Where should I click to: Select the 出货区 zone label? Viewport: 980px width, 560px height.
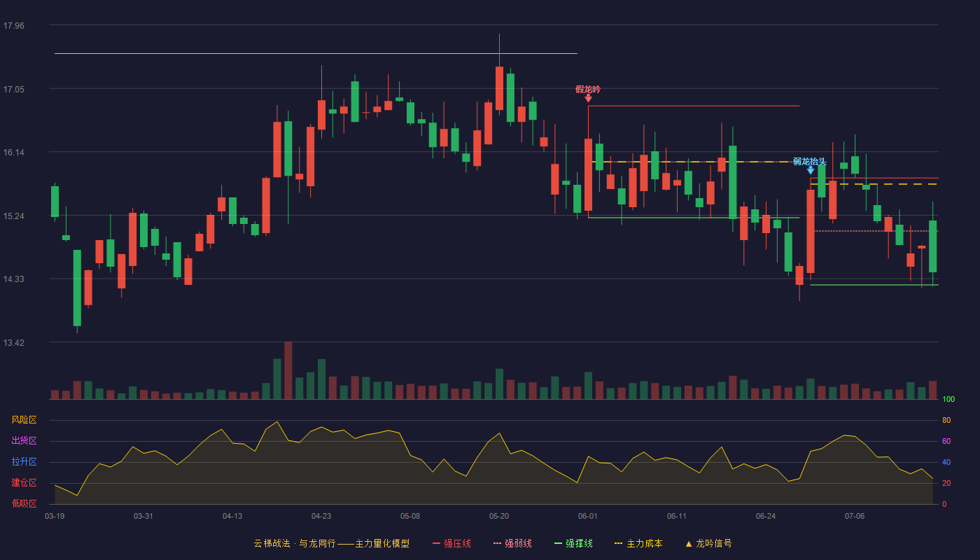[x=24, y=441]
